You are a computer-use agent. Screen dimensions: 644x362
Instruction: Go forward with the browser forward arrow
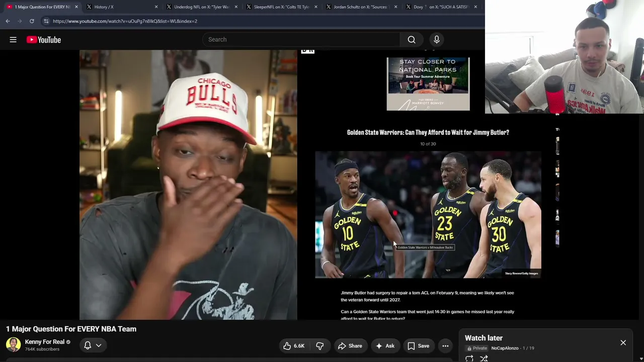20,21
